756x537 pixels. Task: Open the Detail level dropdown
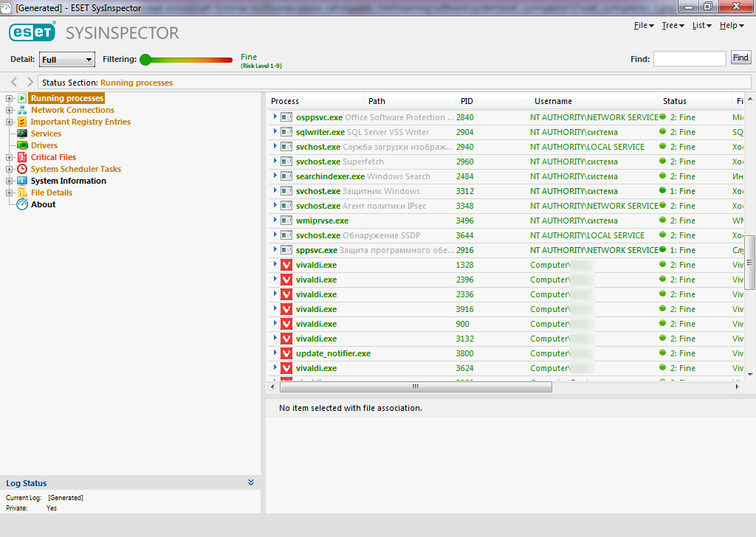[67, 60]
